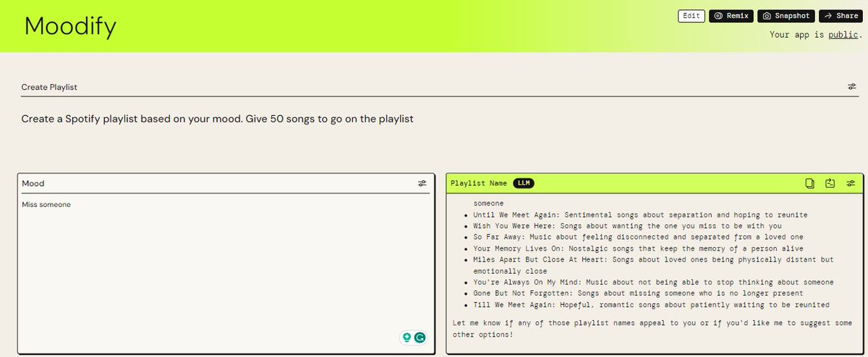Take a Snapshot of the app
Viewport: 868px width, 357px height.
pos(786,16)
